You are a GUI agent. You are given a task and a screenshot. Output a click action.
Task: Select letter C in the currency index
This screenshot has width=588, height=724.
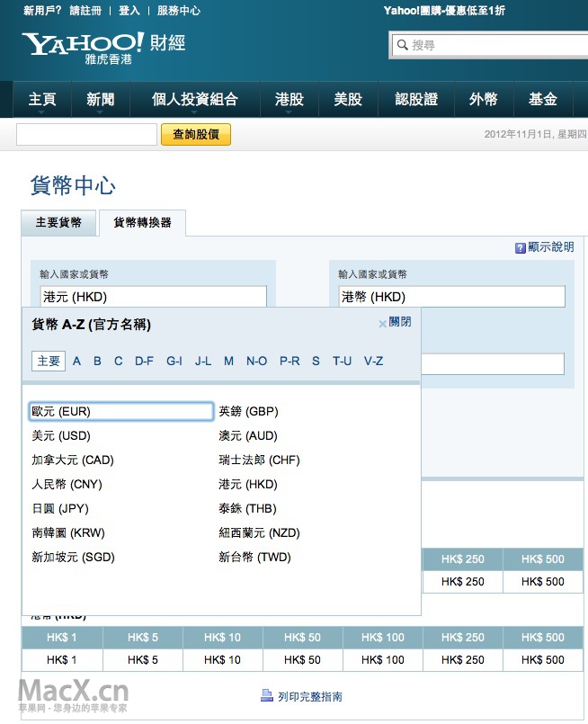(x=119, y=361)
